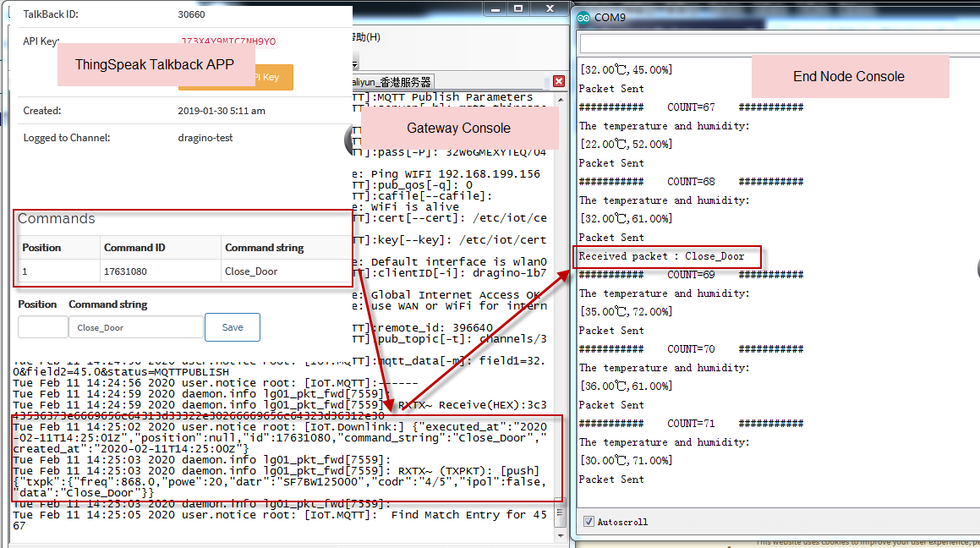Click the Logged to Channel label
The width and height of the screenshot is (980, 548).
click(67, 138)
